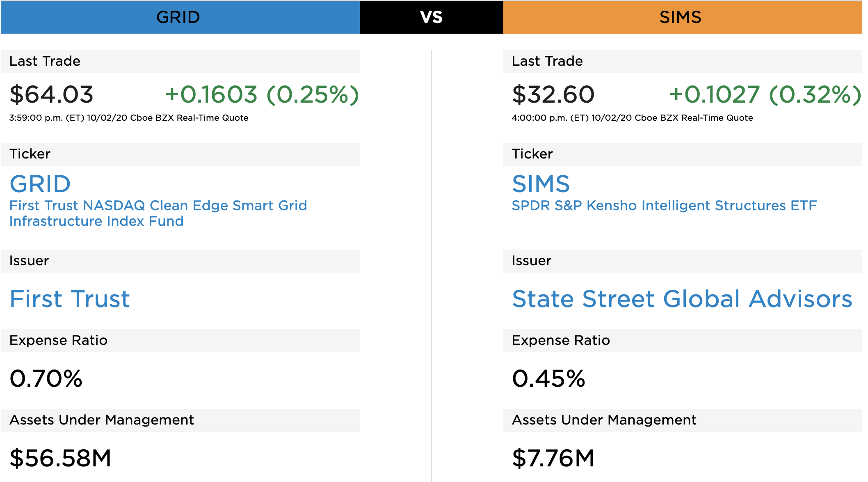Image resolution: width=868 pixels, height=482 pixels.
Task: Click SIMS last trade price $32.60
Action: pos(553,94)
